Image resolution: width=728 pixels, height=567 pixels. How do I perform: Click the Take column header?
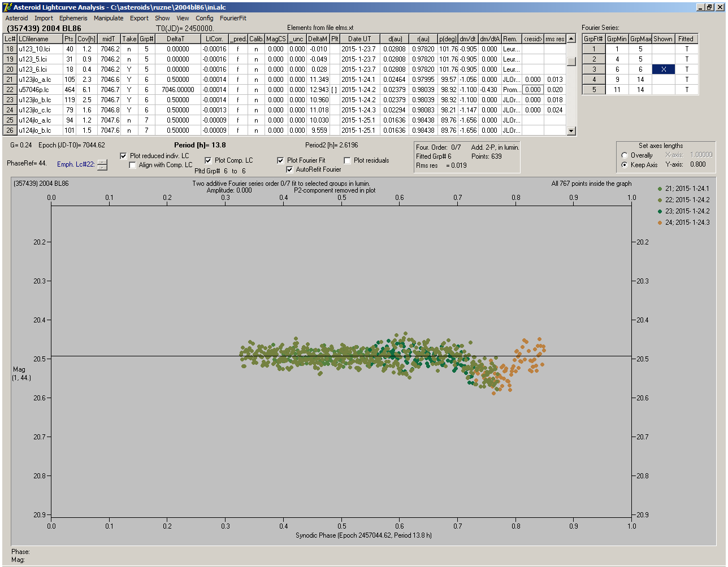129,39
